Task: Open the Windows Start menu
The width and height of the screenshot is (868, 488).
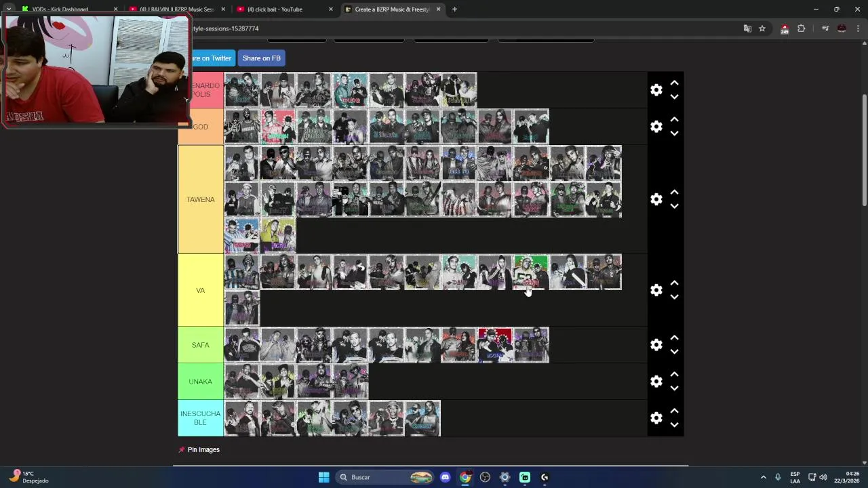Action: point(323,477)
